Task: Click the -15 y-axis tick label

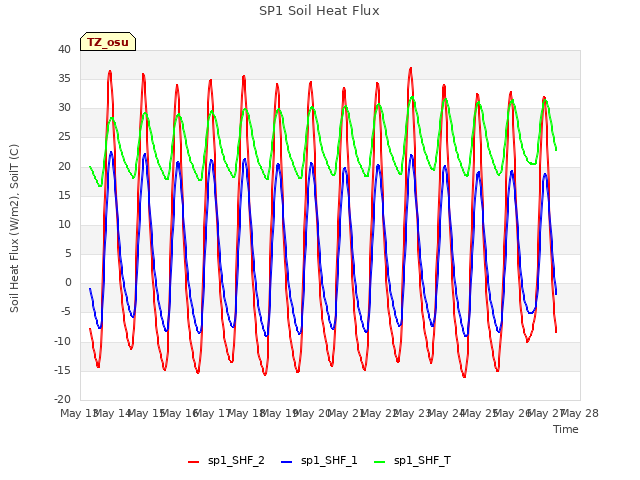Action: pyautogui.click(x=62, y=370)
